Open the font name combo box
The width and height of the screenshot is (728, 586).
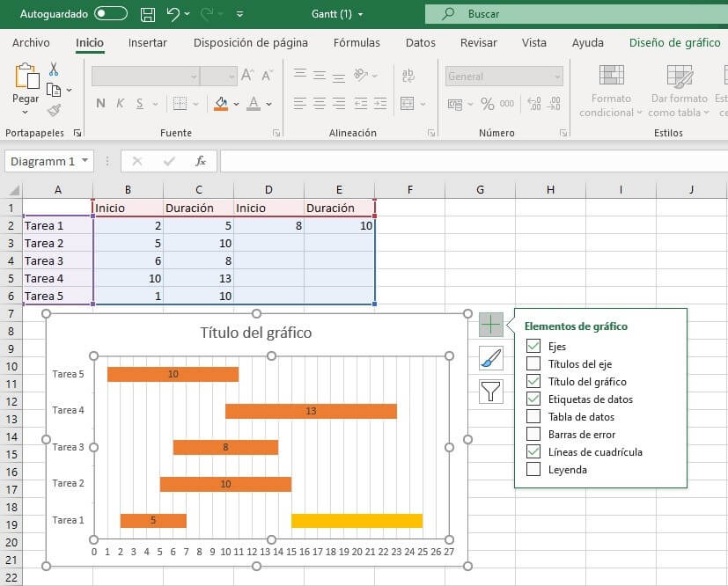[x=146, y=76]
